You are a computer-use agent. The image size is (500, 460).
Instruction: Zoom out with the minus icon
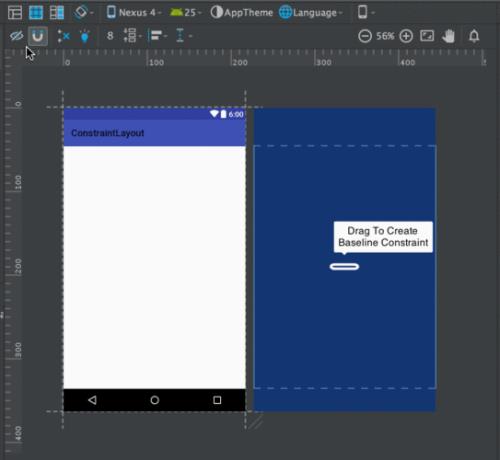pyautogui.click(x=365, y=36)
